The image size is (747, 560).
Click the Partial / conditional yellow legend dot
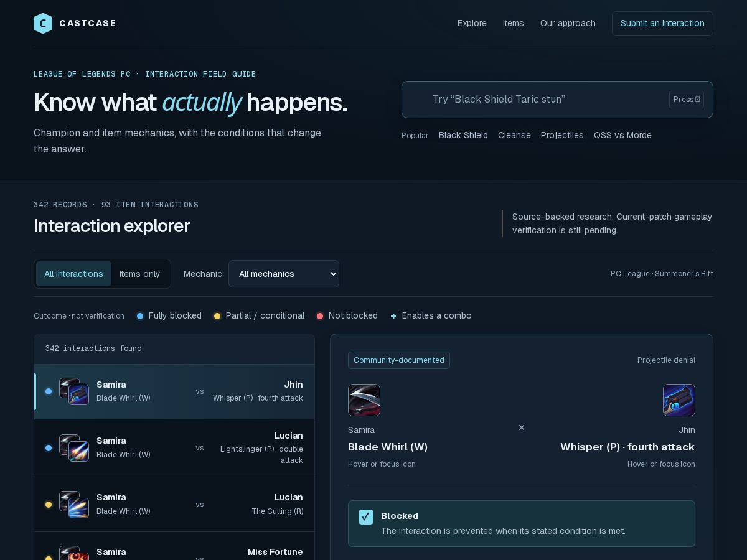217,316
